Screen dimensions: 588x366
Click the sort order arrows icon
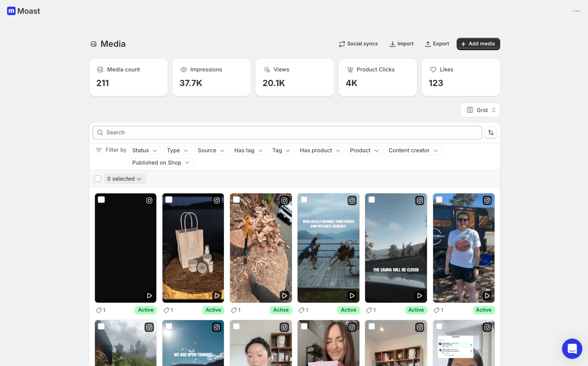(x=491, y=132)
